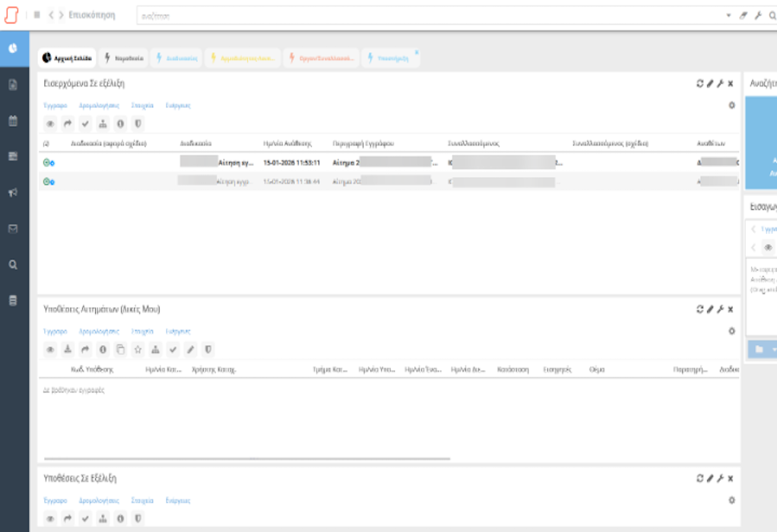Image resolution: width=777 pixels, height=532 pixels.
Task: Click the download icon in Υποθέσεις Αιτημάτων toolbar
Action: pyautogui.click(x=68, y=350)
